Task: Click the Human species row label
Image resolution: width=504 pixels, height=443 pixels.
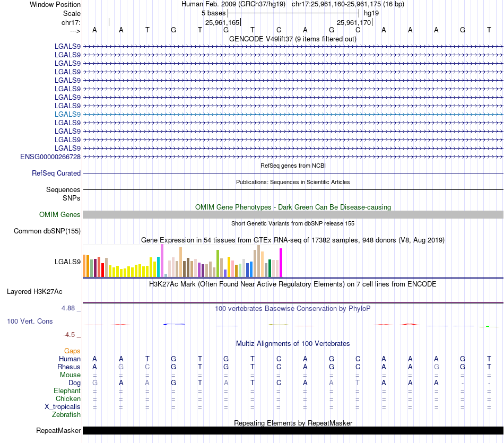Action: point(69,359)
